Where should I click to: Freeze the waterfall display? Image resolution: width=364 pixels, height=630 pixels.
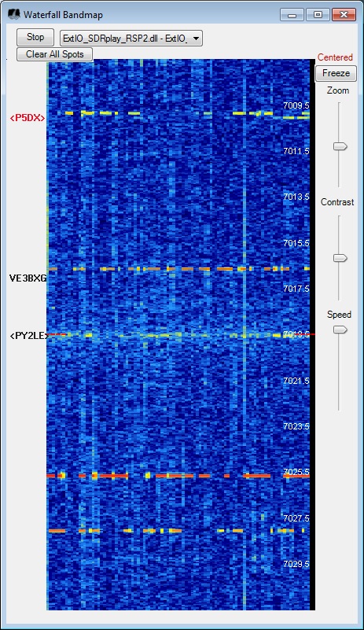336,73
